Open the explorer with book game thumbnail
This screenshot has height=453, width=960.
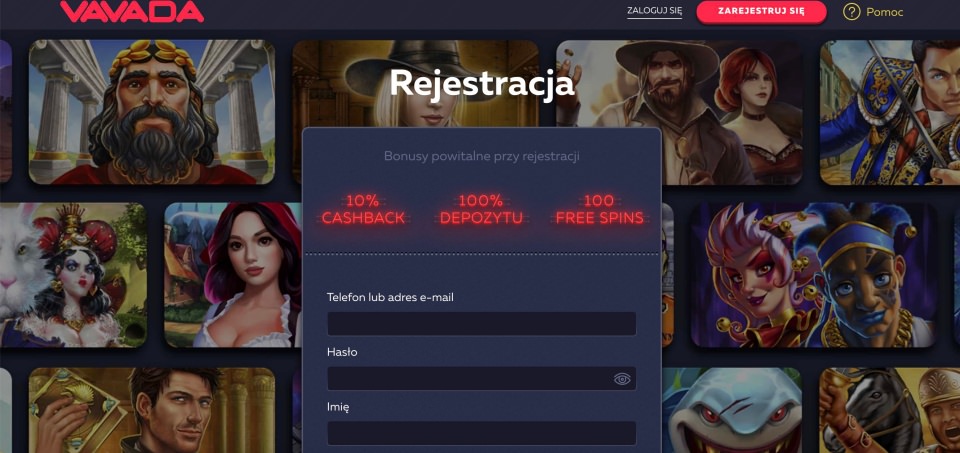click(152, 410)
